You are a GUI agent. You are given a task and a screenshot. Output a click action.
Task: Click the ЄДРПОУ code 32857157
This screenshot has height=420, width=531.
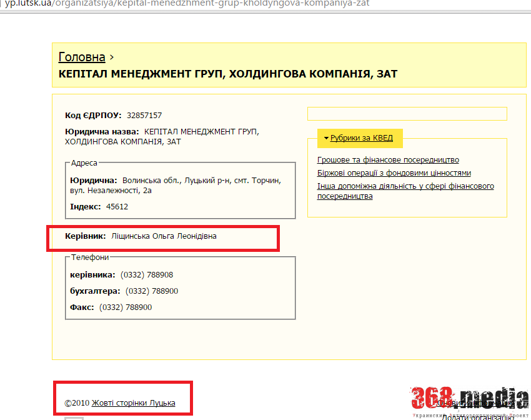(144, 116)
